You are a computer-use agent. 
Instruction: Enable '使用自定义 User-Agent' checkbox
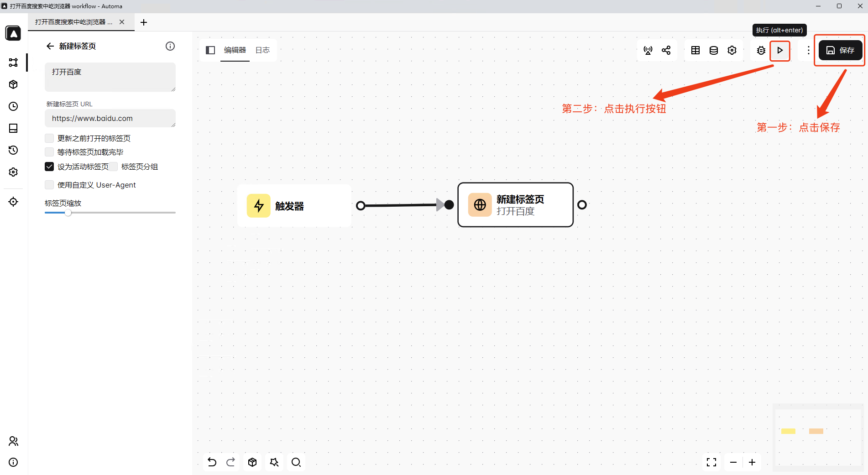pyautogui.click(x=49, y=185)
